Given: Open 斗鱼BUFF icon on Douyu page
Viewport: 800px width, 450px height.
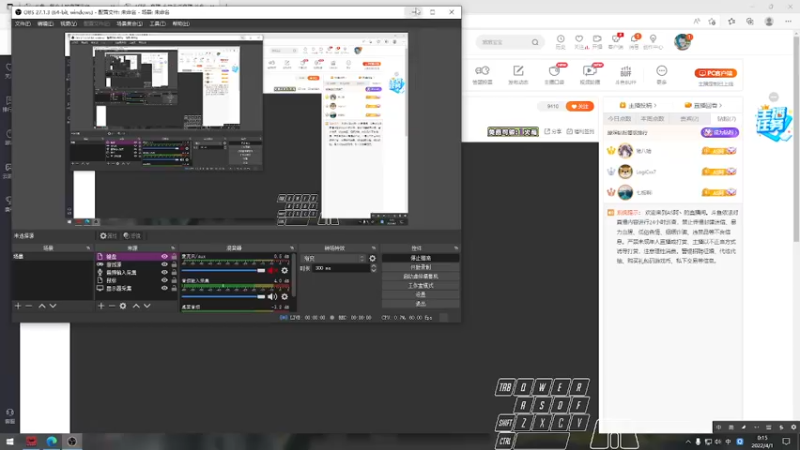Looking at the screenshot, I should click(x=626, y=71).
